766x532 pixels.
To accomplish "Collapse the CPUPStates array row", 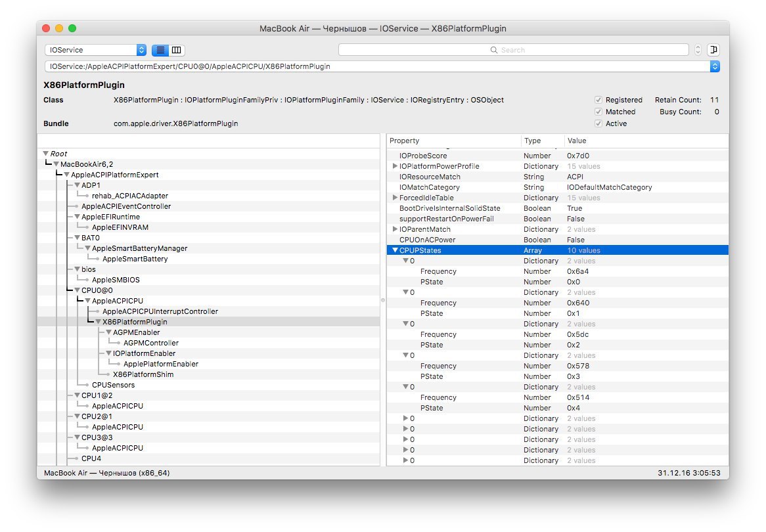I will pos(395,250).
